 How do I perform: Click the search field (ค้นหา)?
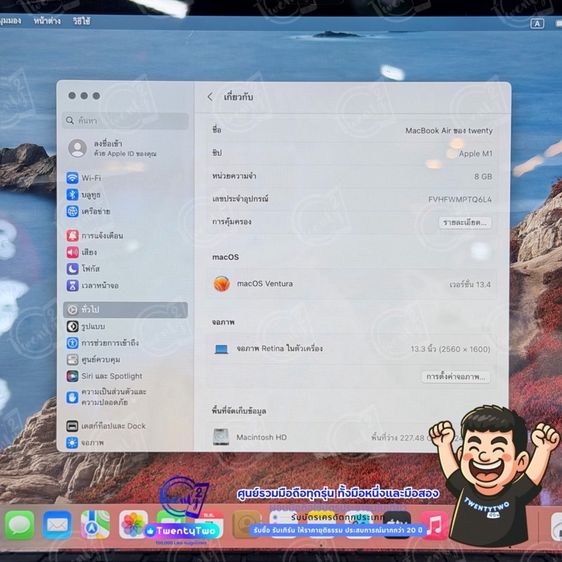(125, 121)
